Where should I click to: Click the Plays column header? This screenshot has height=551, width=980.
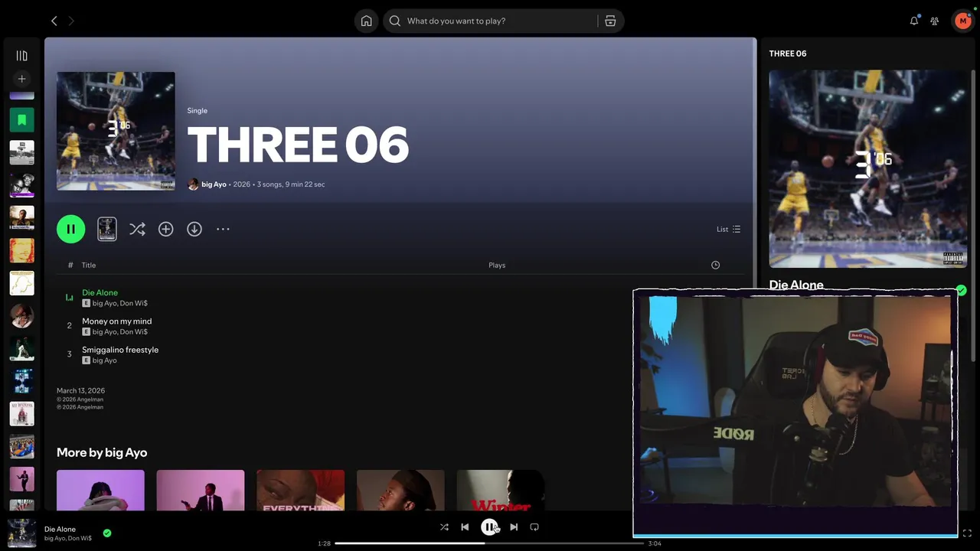497,265
